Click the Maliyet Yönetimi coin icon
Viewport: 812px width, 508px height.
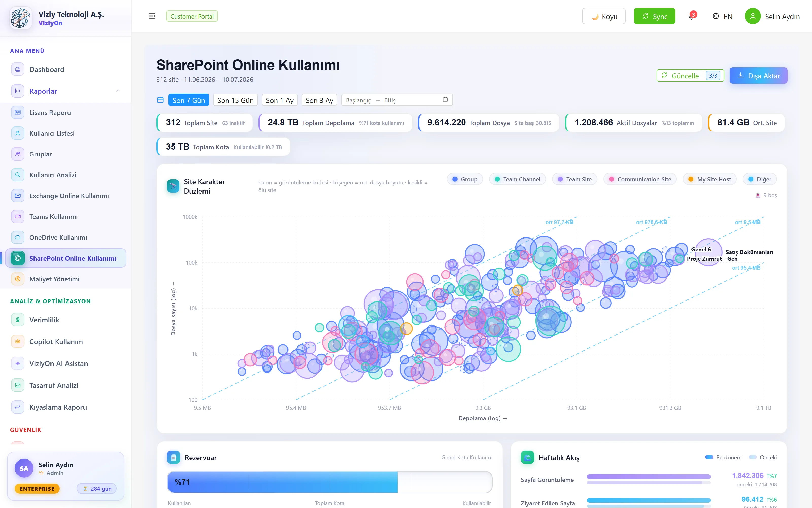click(18, 279)
